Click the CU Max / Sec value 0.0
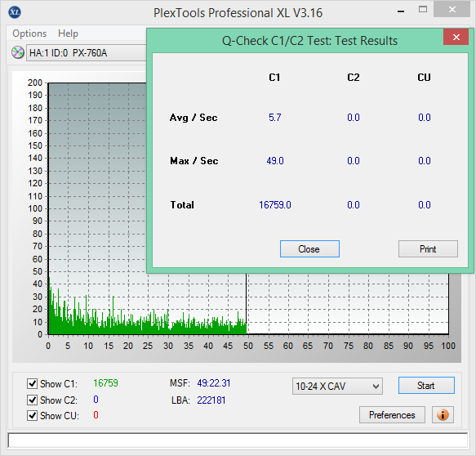This screenshot has width=476, height=456. coord(424,160)
